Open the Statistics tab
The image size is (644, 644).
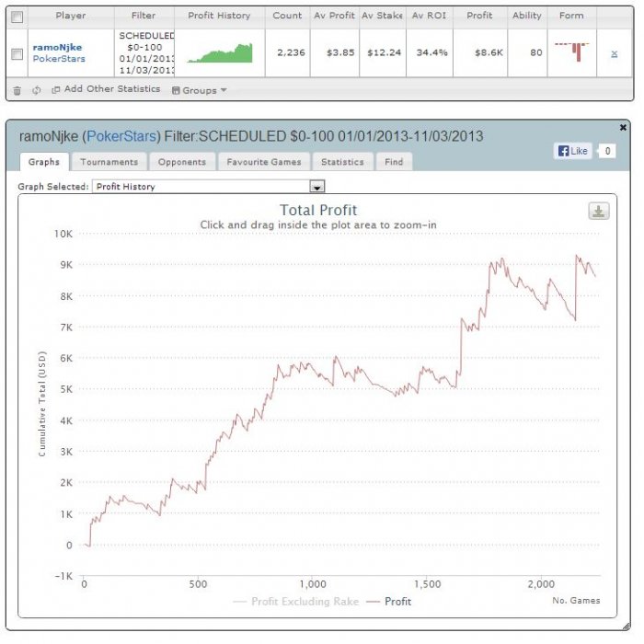342,162
